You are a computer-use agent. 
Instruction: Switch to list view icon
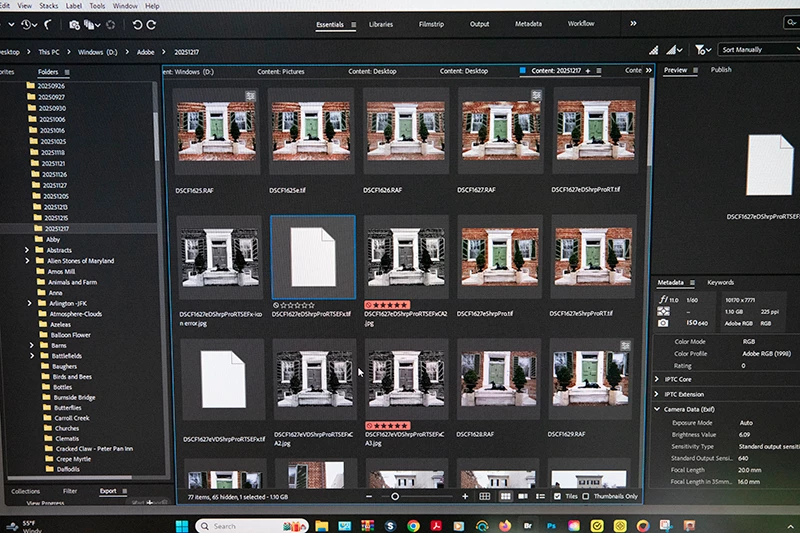pyautogui.click(x=540, y=496)
